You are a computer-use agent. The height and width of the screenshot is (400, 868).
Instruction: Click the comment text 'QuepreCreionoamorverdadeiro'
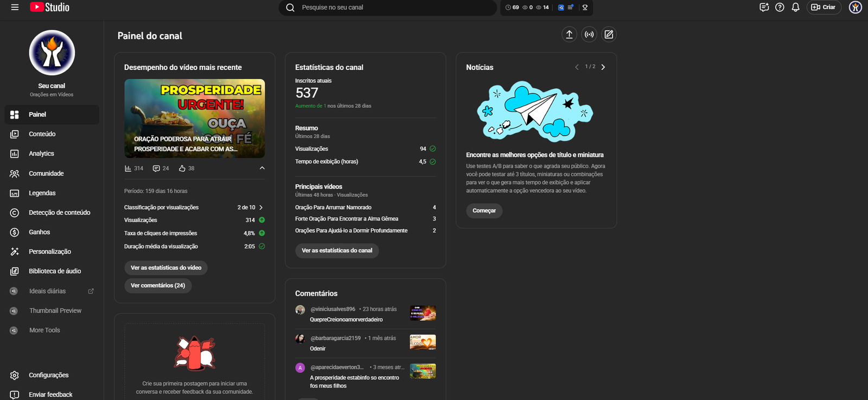(346, 320)
